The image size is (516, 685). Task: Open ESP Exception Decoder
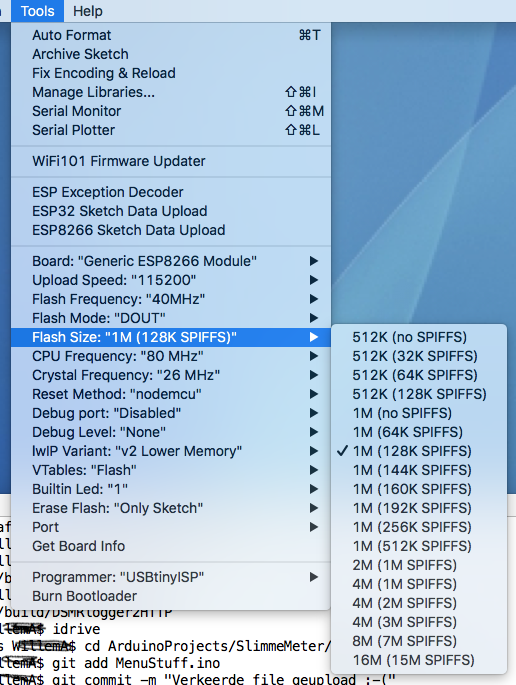pyautogui.click(x=171, y=192)
